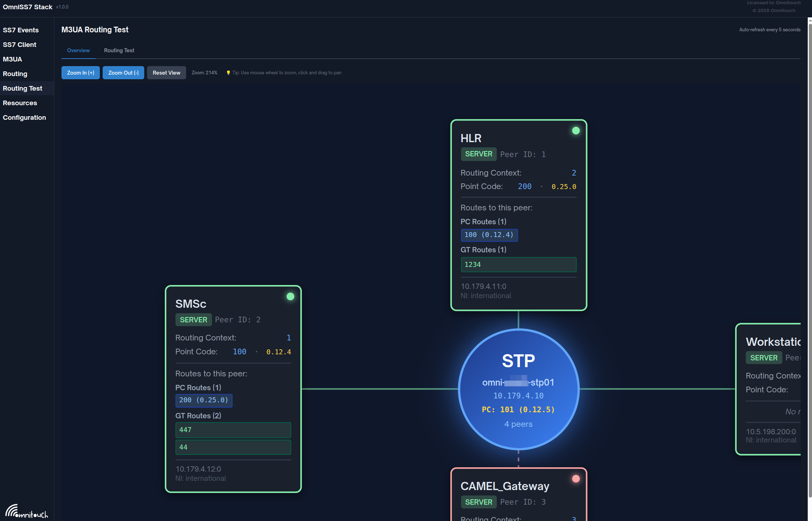Select the Overview tab

click(x=78, y=50)
